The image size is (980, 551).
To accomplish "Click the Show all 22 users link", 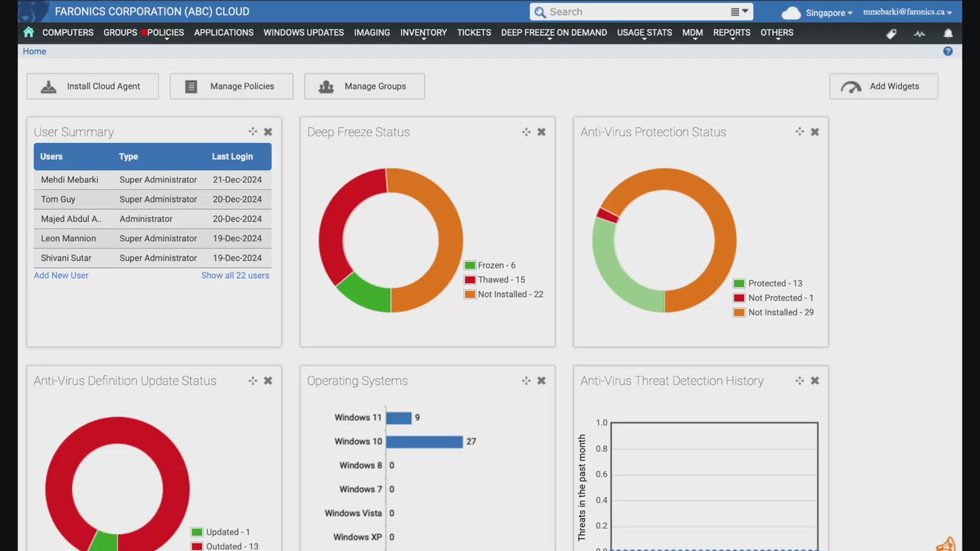I will pos(235,275).
